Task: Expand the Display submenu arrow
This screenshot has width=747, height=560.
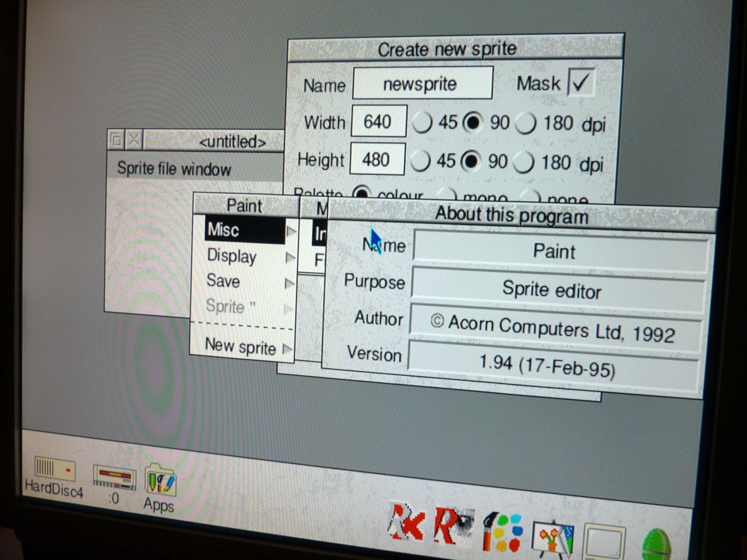Action: pyautogui.click(x=289, y=258)
